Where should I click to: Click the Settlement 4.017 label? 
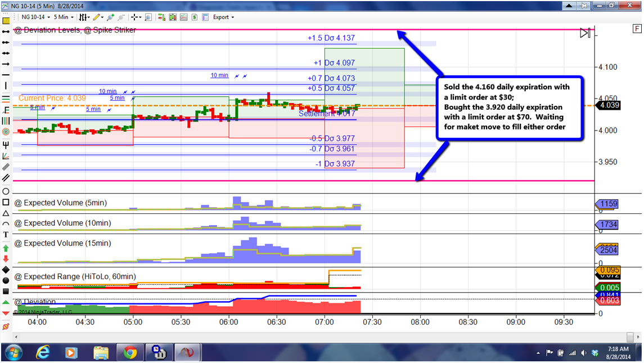tap(327, 114)
